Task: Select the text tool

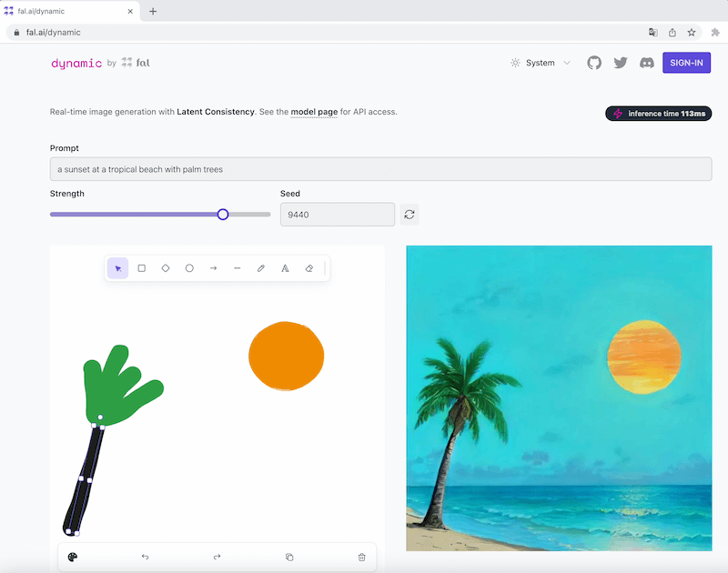Action: (285, 268)
